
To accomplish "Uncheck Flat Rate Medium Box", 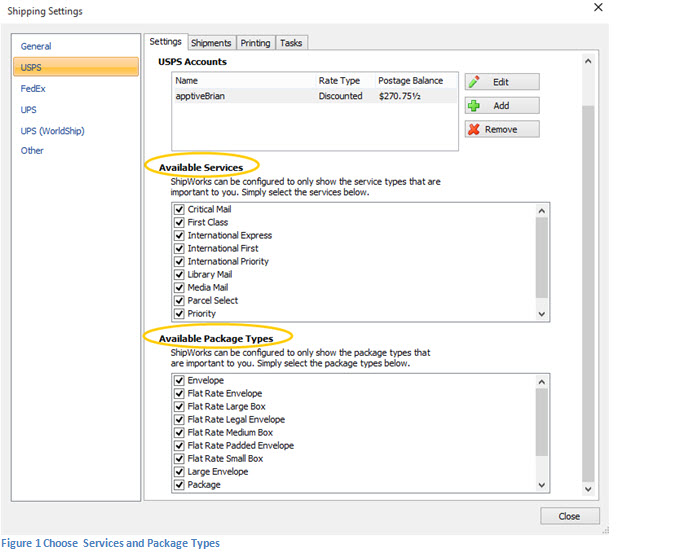I will (x=179, y=433).
